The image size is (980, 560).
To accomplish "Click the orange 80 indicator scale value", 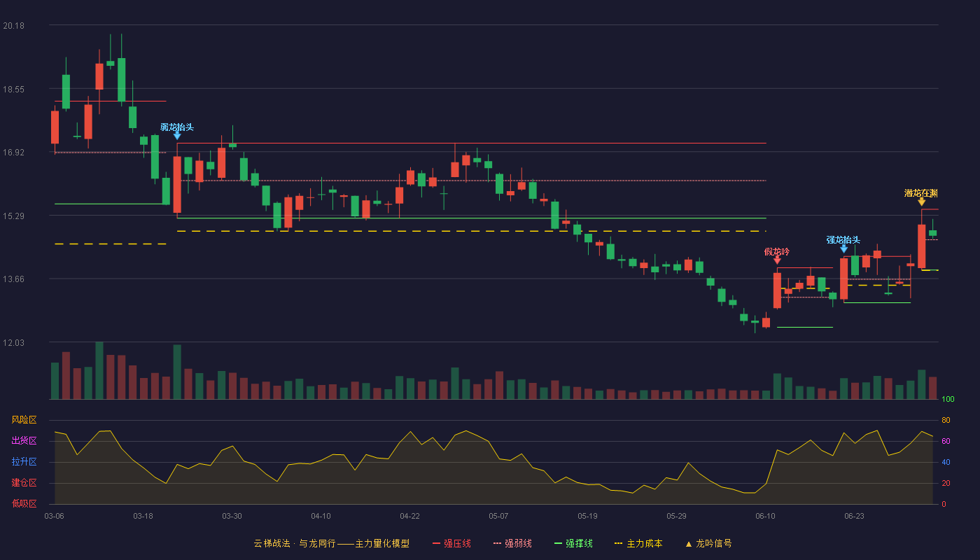I will tap(946, 420).
